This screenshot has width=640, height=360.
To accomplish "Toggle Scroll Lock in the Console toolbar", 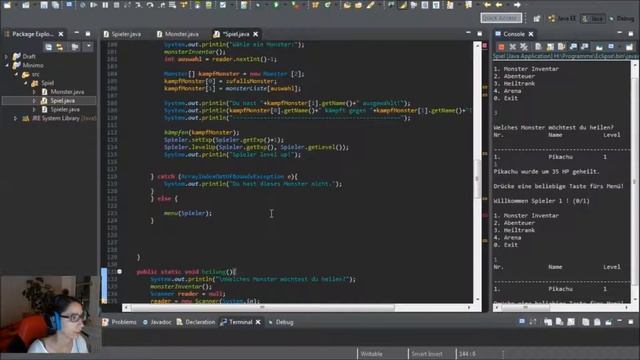I will [550, 47].
